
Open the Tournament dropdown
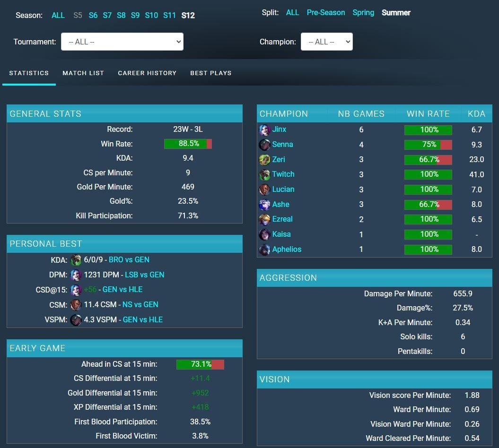click(x=122, y=42)
